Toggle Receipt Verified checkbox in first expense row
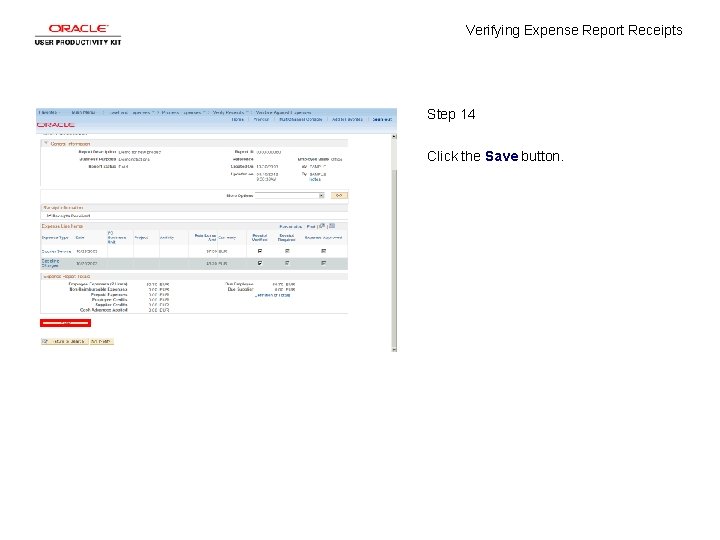This screenshot has width=720, height=540. pos(260,251)
